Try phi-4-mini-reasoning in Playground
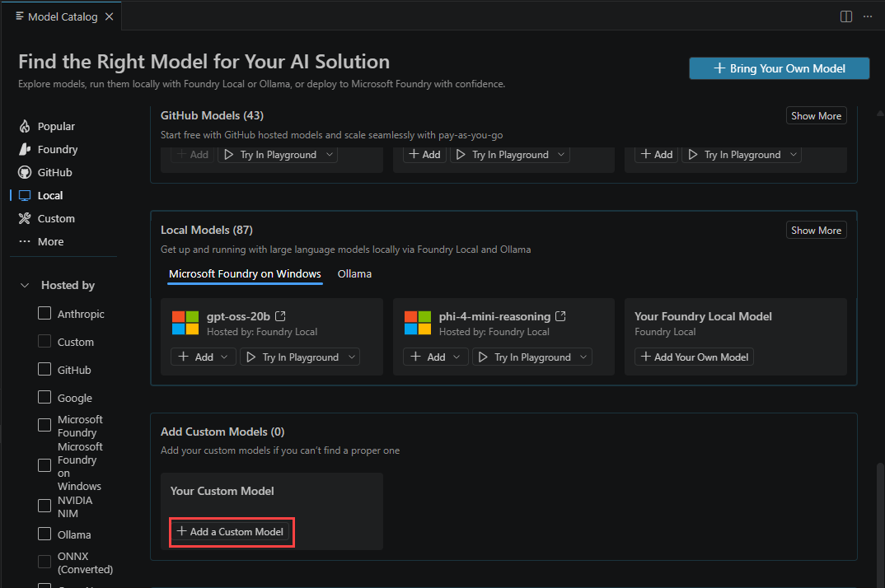The image size is (885, 588). pos(526,357)
